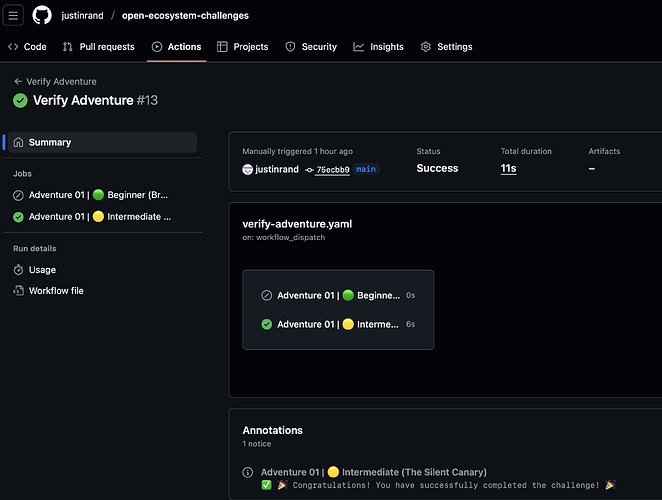The image size is (662, 500).
Task: Click the Success status text
Action: coord(437,168)
